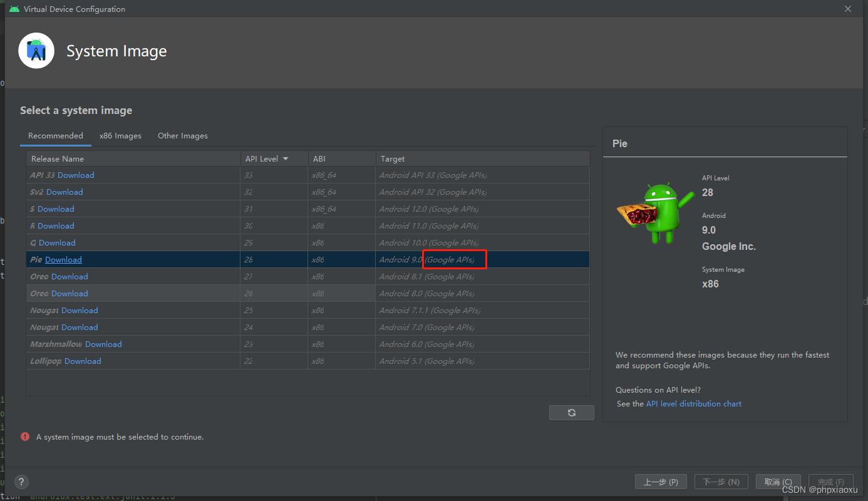Click Download next to release Q
The height and width of the screenshot is (501, 868).
tap(57, 243)
